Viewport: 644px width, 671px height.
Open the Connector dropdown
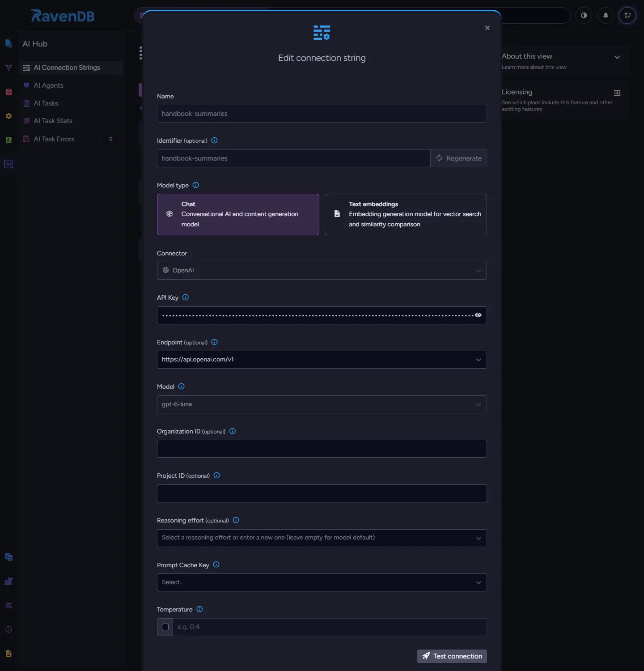tap(322, 271)
